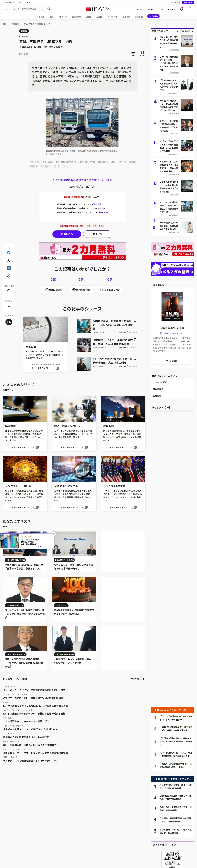Click the train photo in the article
The image size is (197, 868).
tap(82, 123)
